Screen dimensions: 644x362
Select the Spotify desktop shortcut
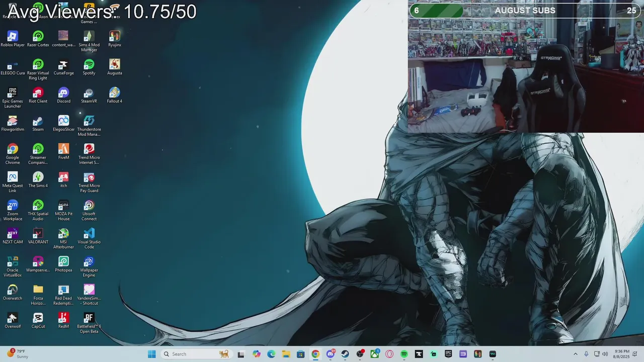(89, 67)
